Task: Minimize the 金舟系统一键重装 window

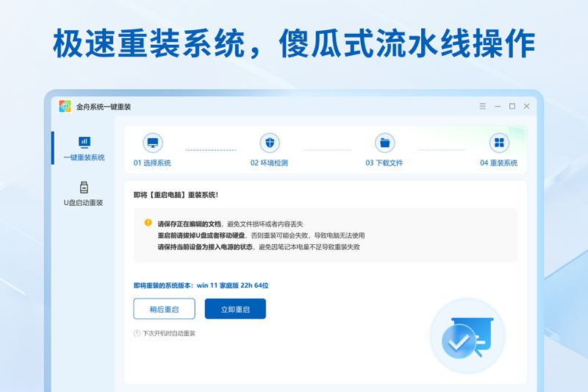Action: point(498,107)
